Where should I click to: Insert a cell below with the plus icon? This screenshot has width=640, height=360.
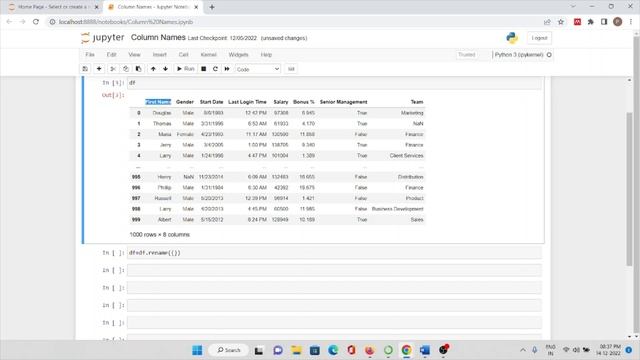click(99, 69)
